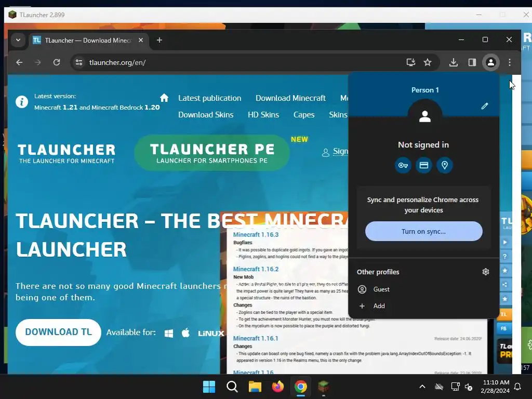
Task: Click the muted volume tray icon
Action: coord(469,387)
